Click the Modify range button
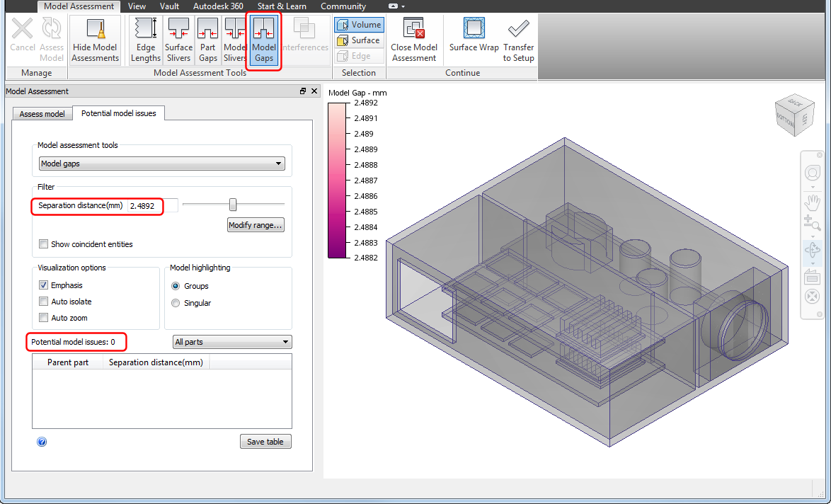831x504 pixels. click(x=256, y=225)
